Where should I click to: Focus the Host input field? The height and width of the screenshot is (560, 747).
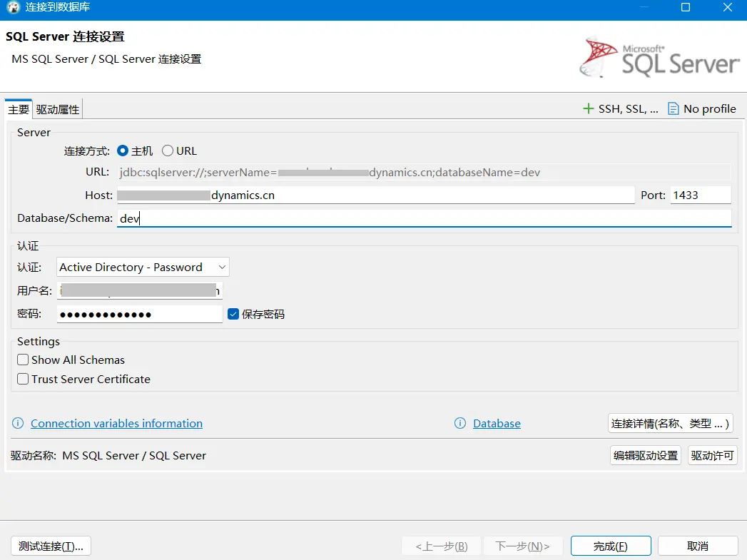click(x=376, y=195)
